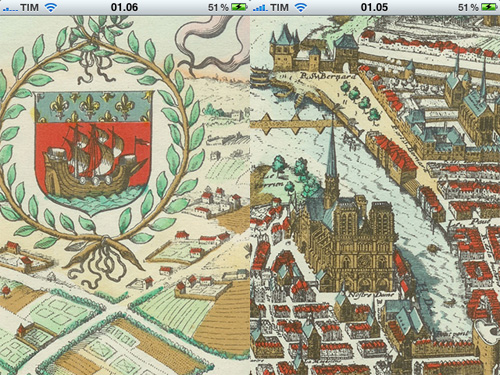Tap the TIM carrier label left of 01.06
The height and width of the screenshot is (375, 500).
(30, 7)
